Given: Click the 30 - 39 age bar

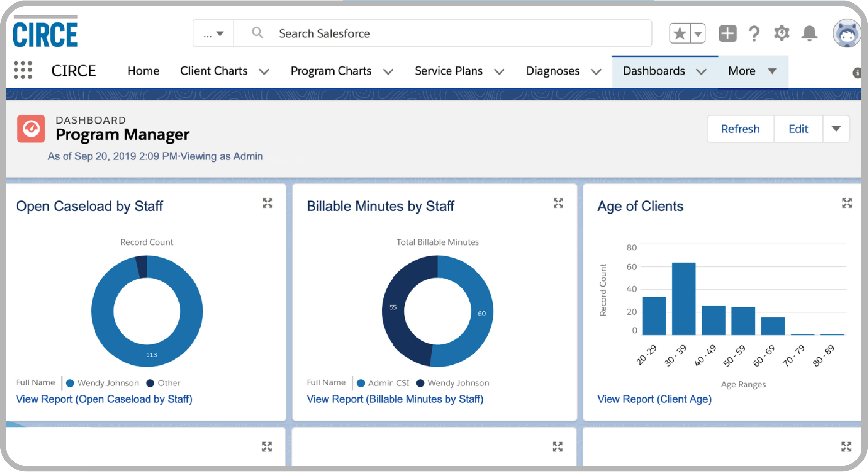Looking at the screenshot, I should [684, 299].
